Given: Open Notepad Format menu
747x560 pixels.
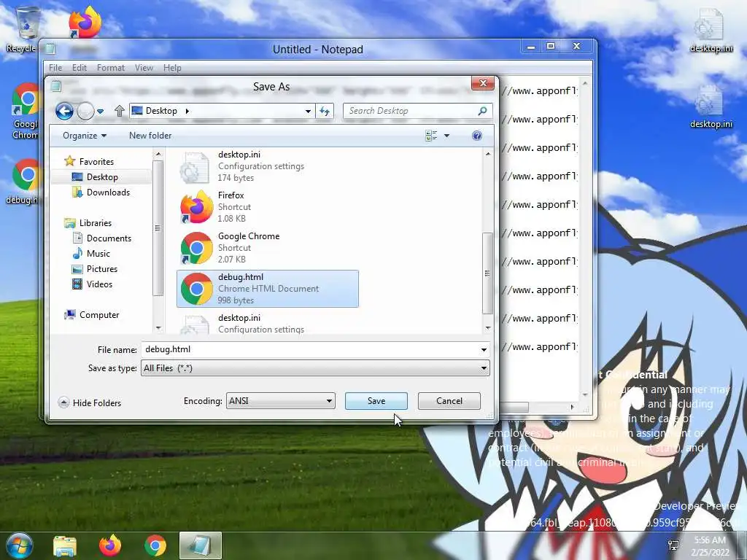Looking at the screenshot, I should coord(111,68).
